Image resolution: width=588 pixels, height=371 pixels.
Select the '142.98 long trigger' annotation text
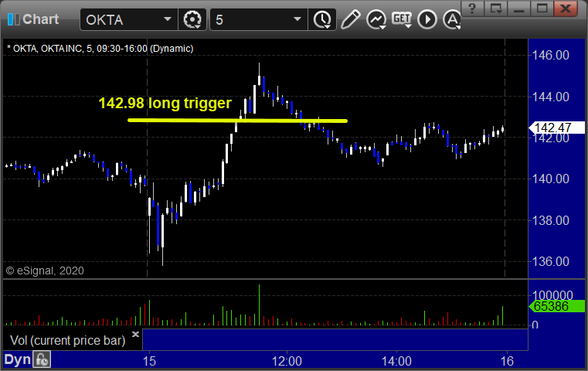165,103
